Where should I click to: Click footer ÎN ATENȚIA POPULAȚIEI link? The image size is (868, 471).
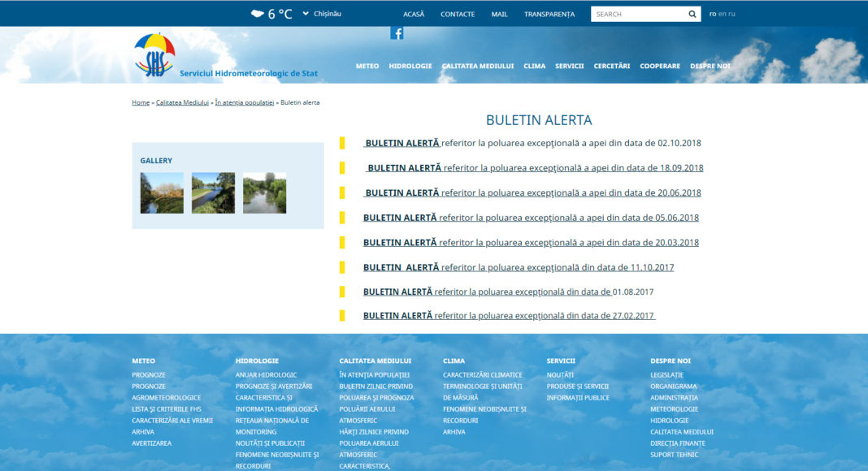[x=374, y=375]
